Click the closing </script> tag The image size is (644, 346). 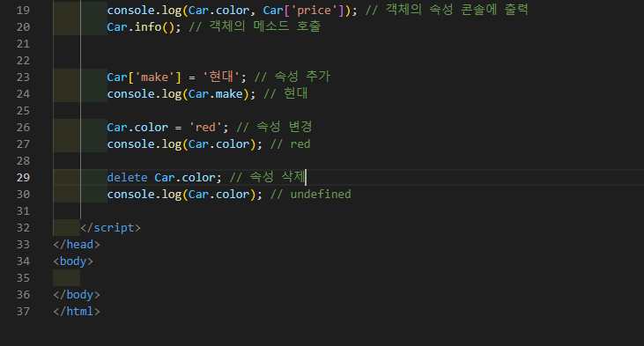110,228
